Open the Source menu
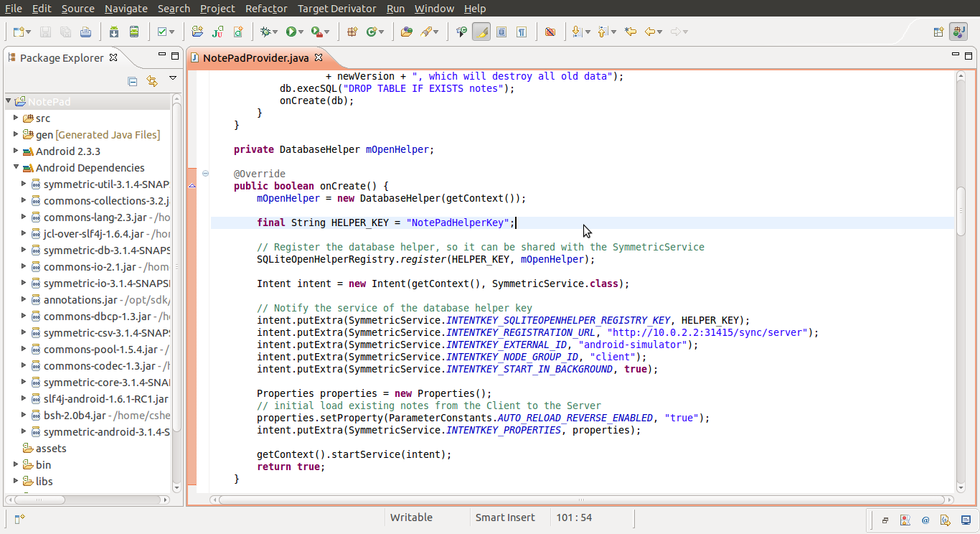The width and height of the screenshot is (980, 534). [x=77, y=9]
